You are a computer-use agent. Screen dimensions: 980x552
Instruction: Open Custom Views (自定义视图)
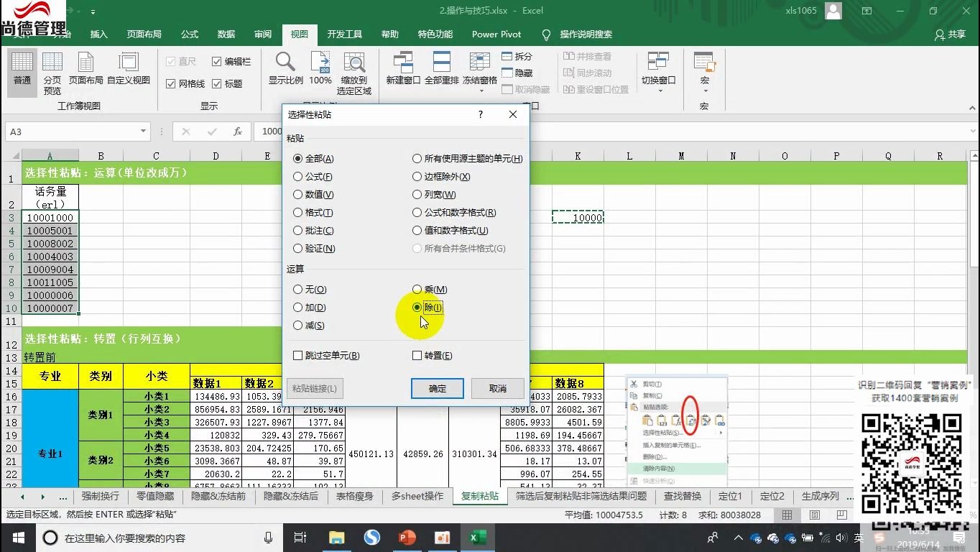pos(129,70)
